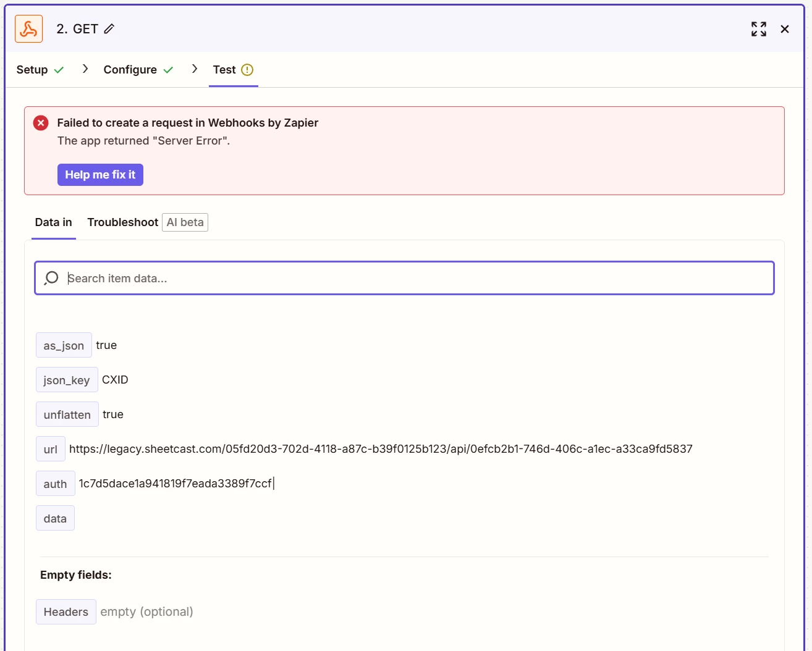812x651 pixels.
Task: Click the Configure green checkmark icon
Action: pos(168,70)
